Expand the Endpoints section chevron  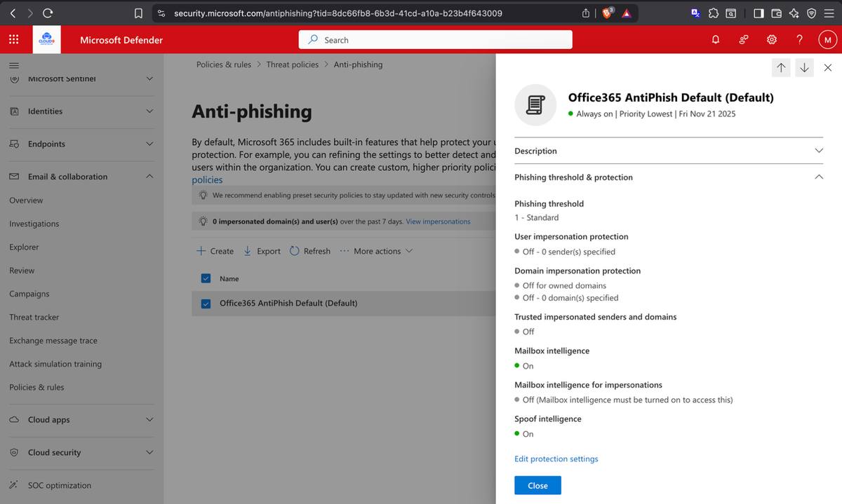point(149,144)
